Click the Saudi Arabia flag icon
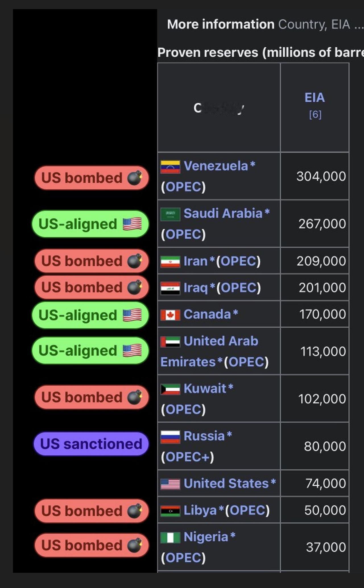Viewport: 364px width, 588px height. pos(170,214)
